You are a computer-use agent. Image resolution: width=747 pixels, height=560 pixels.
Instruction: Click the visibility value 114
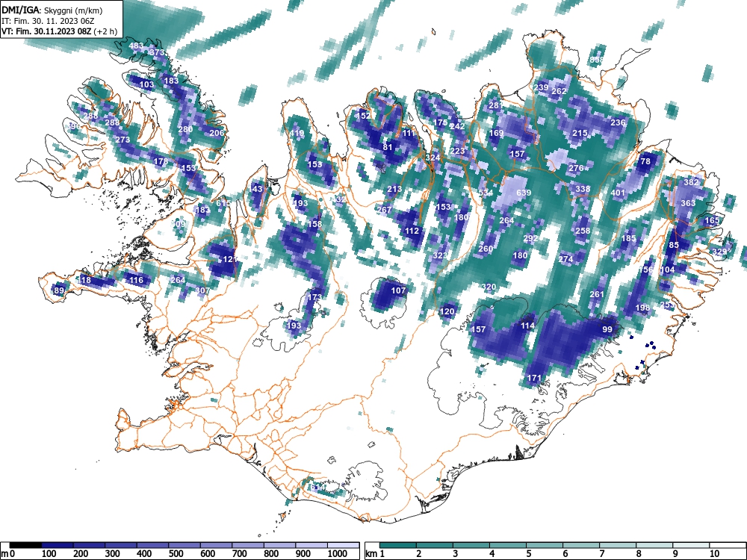tap(527, 326)
